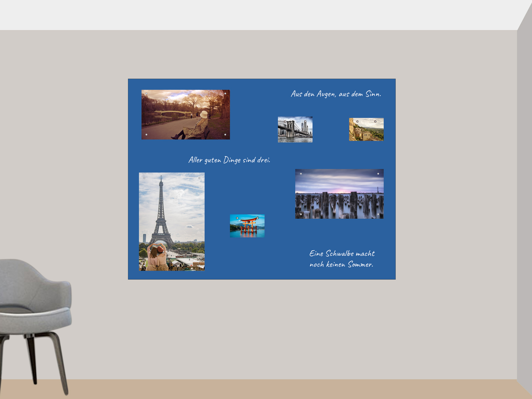Click the hillside village photo
Screen dimensions: 532x399
pos(366,129)
